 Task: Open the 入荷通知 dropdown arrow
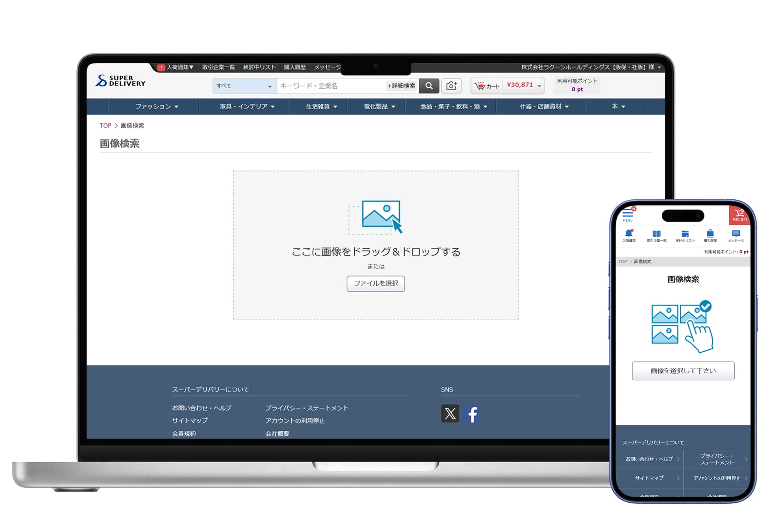coord(192,67)
